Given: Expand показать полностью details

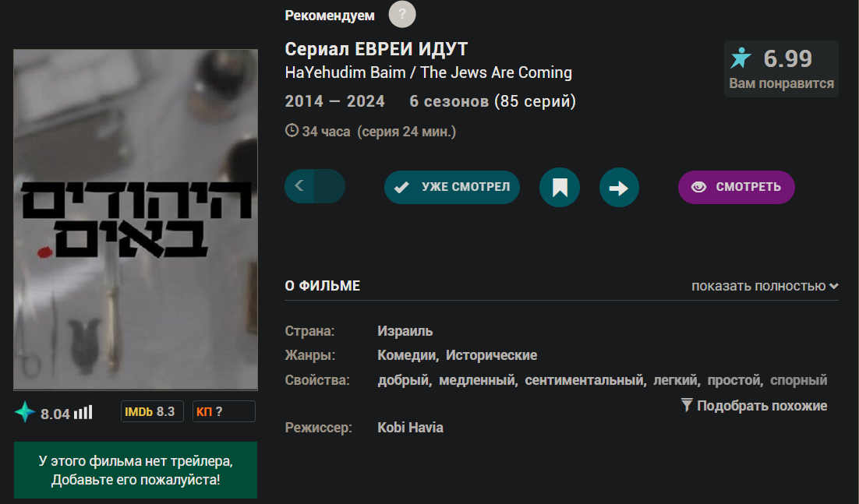Looking at the screenshot, I should pos(765,286).
